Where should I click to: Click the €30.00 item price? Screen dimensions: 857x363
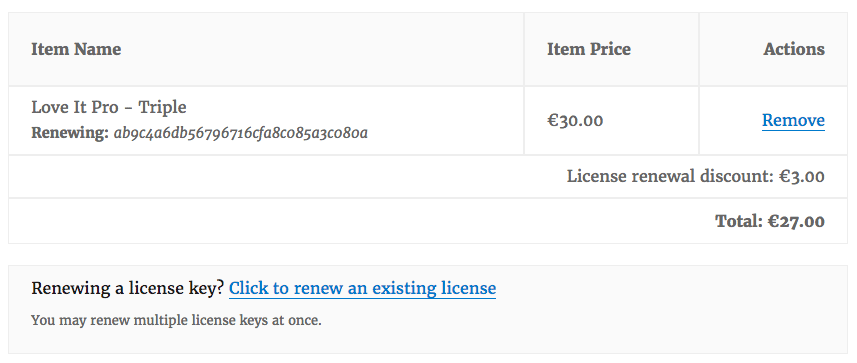[x=575, y=120]
